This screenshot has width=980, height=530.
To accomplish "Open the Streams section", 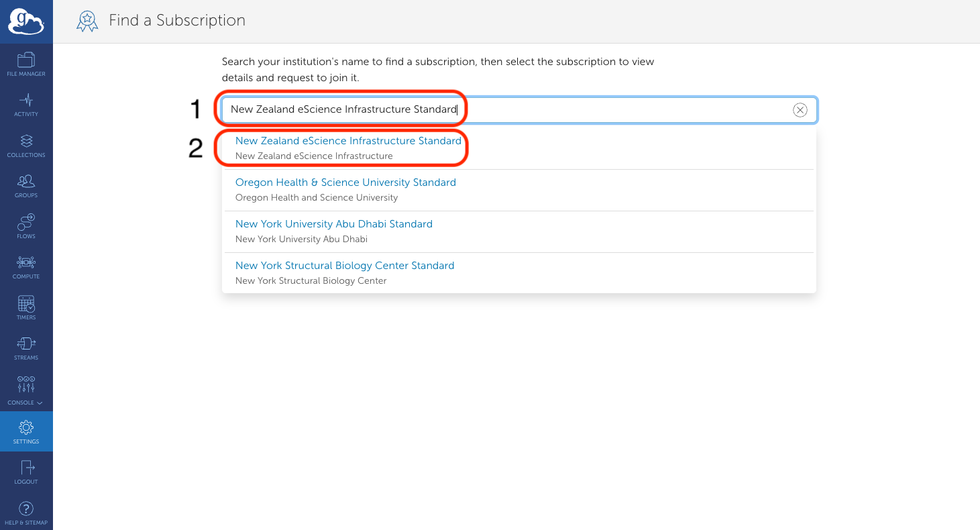I will click(x=26, y=348).
